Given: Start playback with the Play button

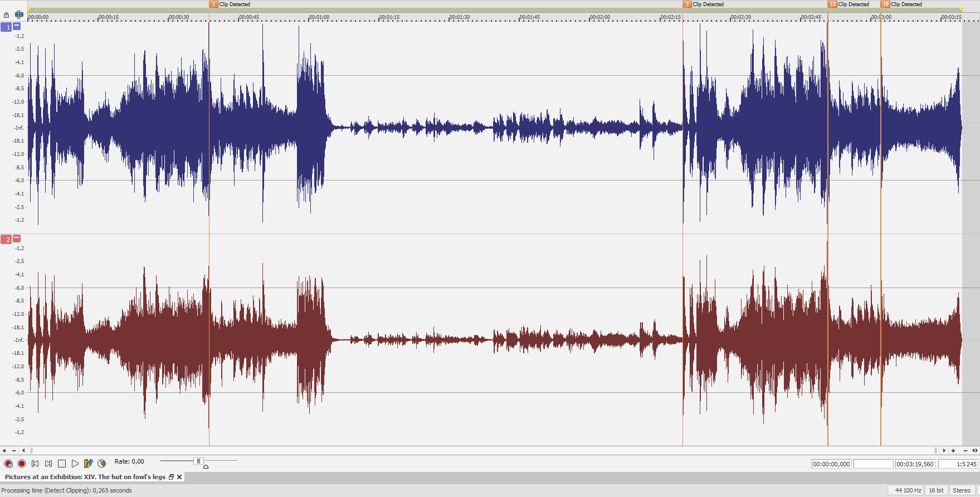Looking at the screenshot, I should pos(75,464).
